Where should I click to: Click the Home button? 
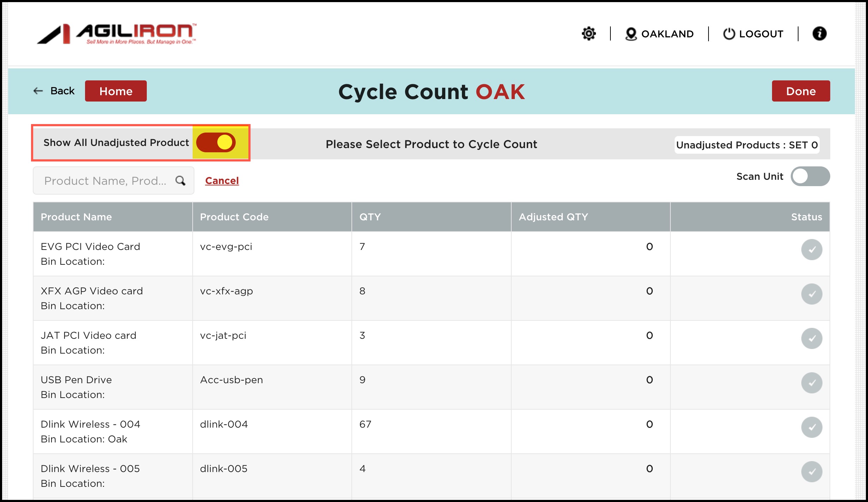point(116,91)
